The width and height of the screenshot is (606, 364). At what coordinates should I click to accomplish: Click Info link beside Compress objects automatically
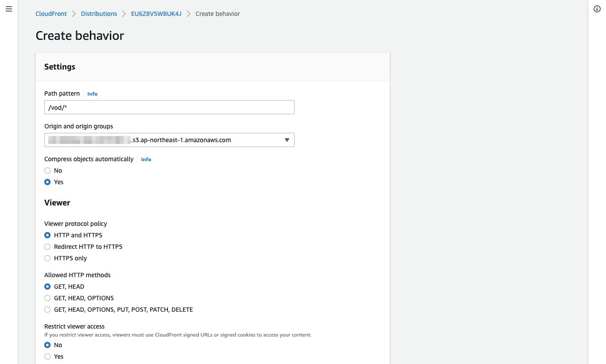tap(146, 159)
